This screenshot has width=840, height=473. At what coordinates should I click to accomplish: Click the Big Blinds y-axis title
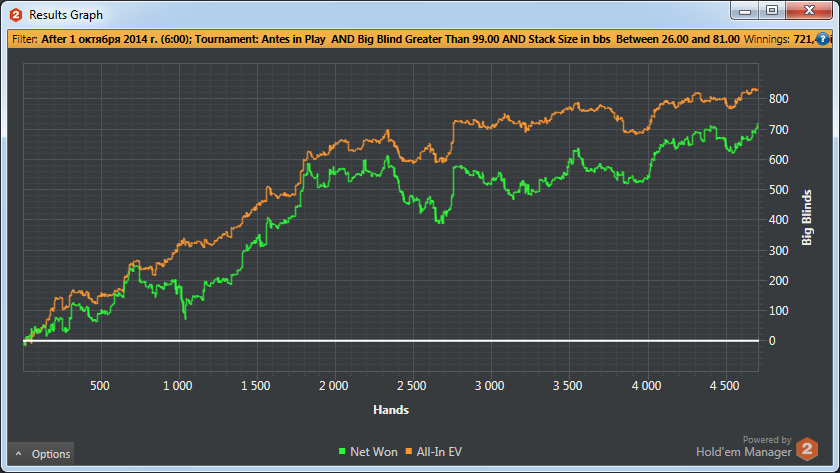(808, 216)
